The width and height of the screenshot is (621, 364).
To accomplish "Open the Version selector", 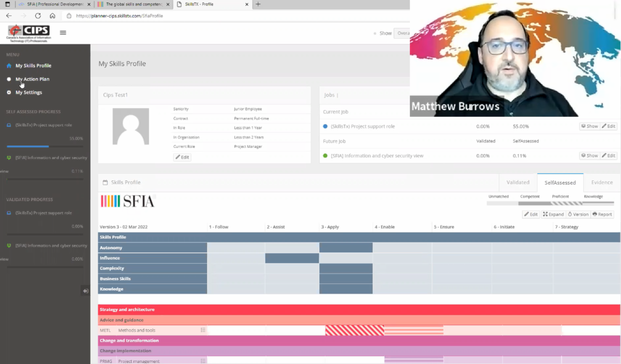I will (x=578, y=214).
